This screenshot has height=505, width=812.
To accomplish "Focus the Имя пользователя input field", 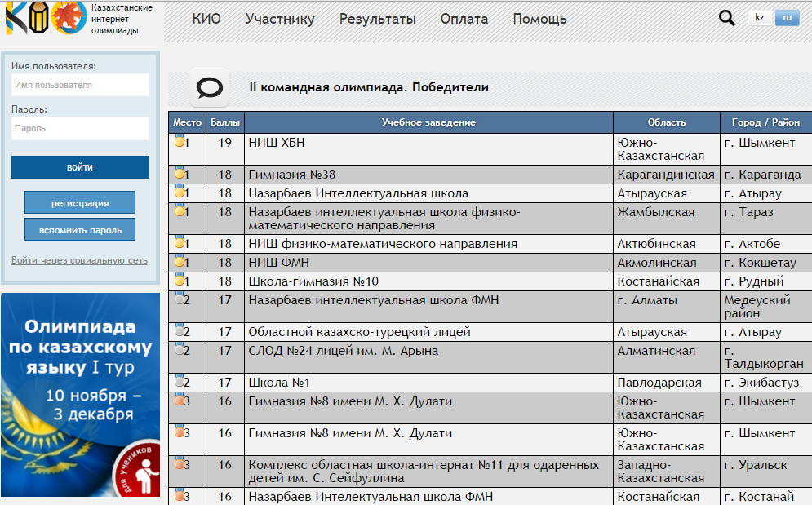I will (80, 85).
